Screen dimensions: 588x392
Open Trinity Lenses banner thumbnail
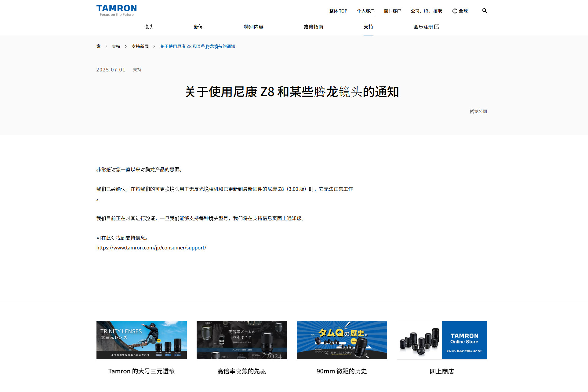click(142, 340)
